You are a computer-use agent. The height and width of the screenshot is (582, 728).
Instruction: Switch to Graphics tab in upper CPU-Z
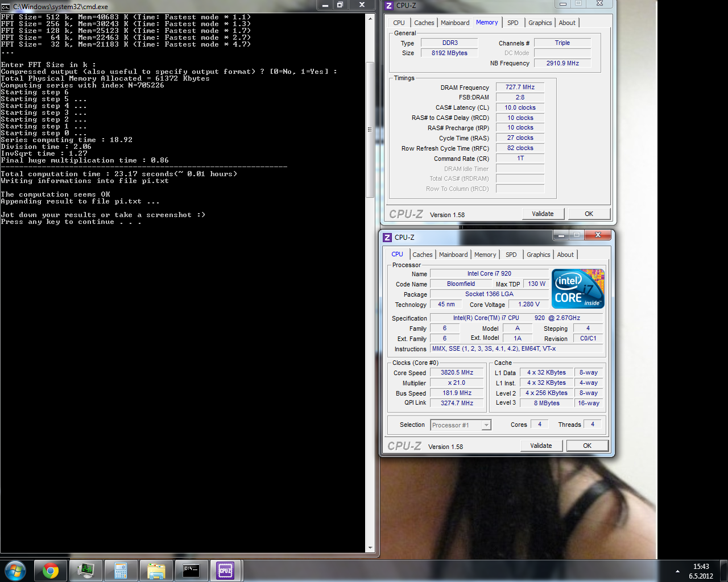[x=540, y=23]
